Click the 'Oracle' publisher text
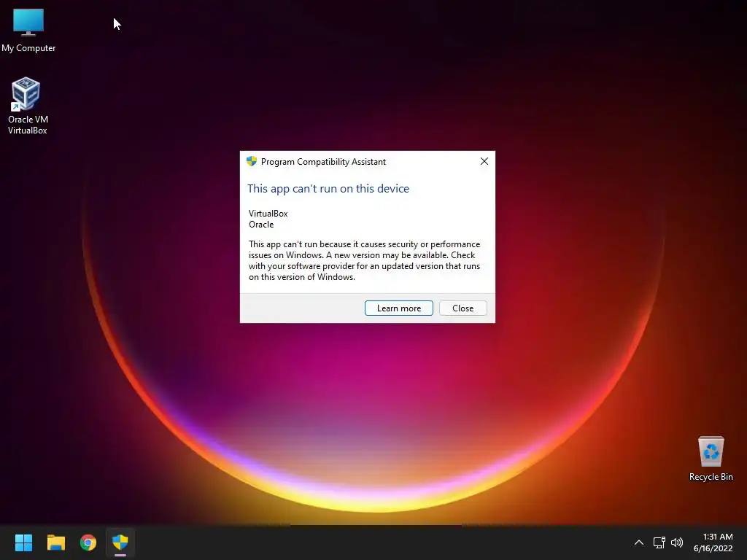 click(x=261, y=225)
